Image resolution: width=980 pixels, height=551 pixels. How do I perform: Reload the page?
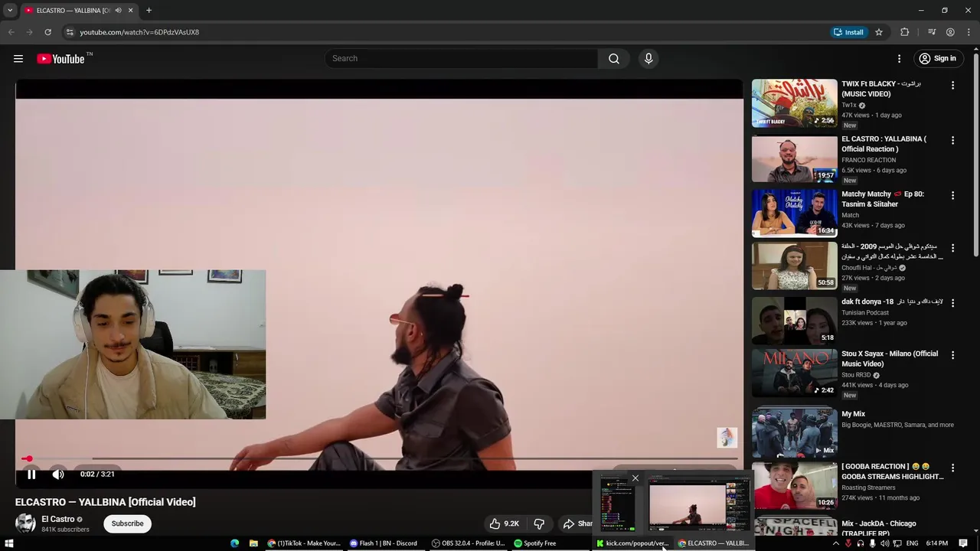pos(47,32)
